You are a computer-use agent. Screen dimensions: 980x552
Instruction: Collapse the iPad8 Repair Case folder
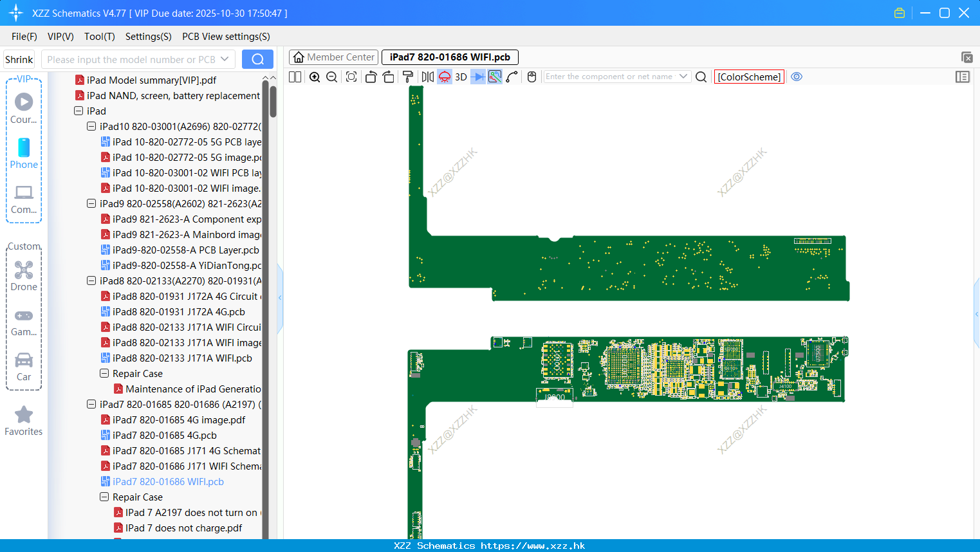[x=104, y=373]
